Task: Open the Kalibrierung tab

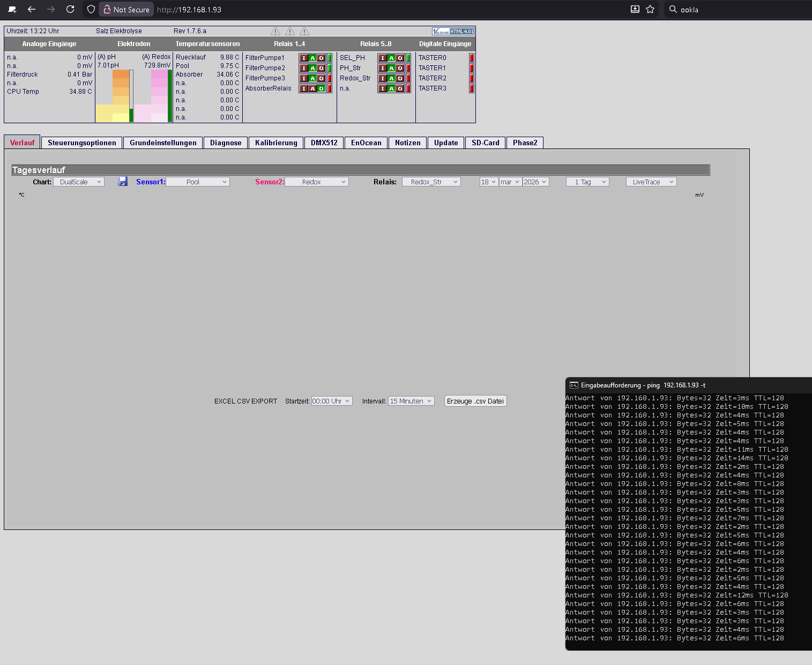Action: point(276,143)
